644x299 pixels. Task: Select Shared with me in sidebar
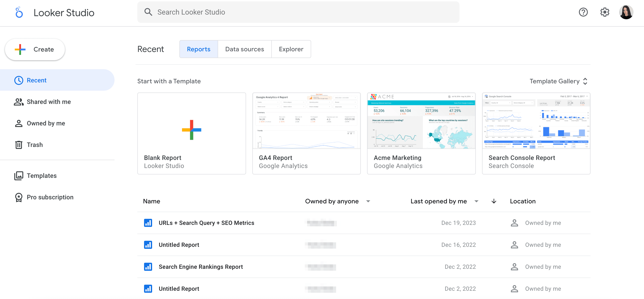pos(57,102)
